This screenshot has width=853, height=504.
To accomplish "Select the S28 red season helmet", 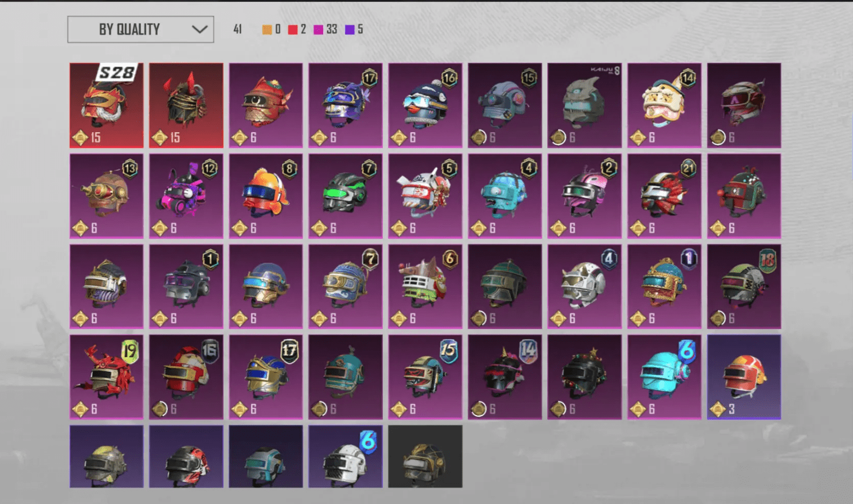I will coord(106,105).
